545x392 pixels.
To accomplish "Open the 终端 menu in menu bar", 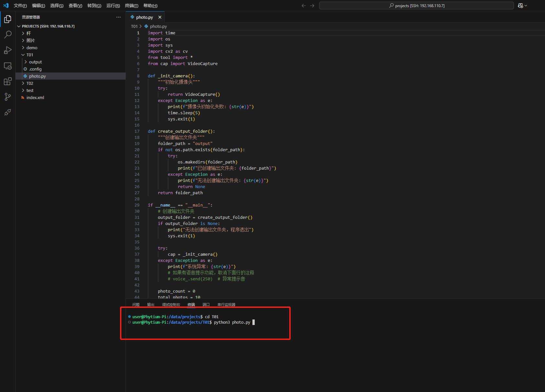I will (131, 6).
